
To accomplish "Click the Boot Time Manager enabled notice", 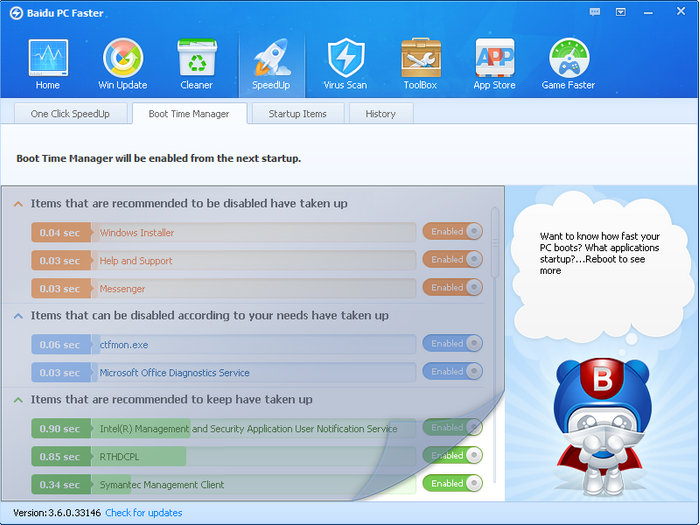I will coord(158,158).
